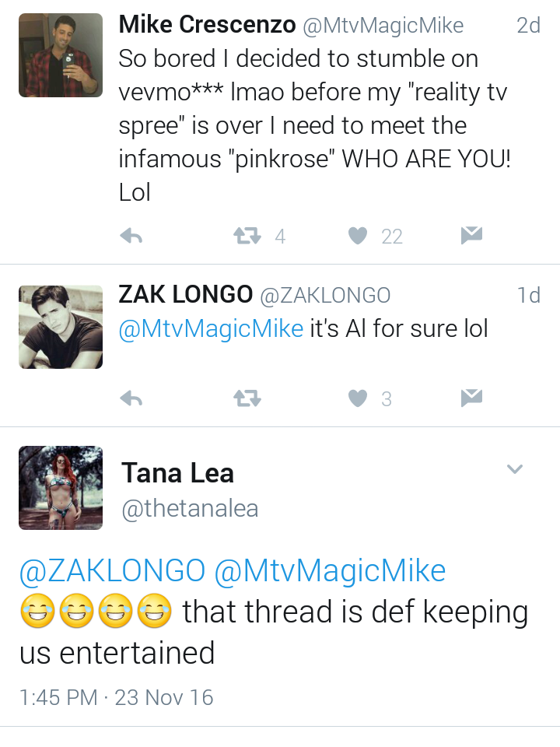Open options chevron on Tana Lea's tweet
The height and width of the screenshot is (747, 560).
[x=515, y=468]
